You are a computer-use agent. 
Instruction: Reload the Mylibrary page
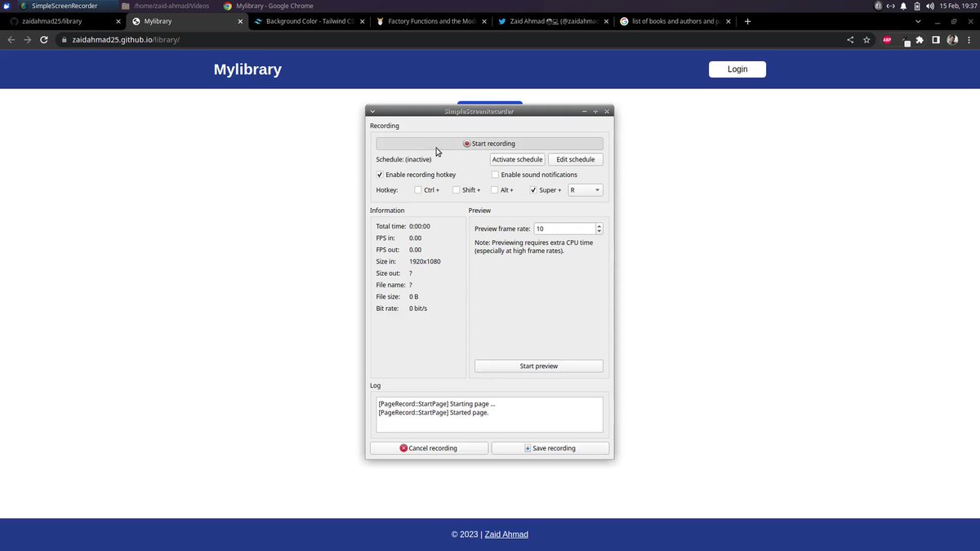[46, 39]
